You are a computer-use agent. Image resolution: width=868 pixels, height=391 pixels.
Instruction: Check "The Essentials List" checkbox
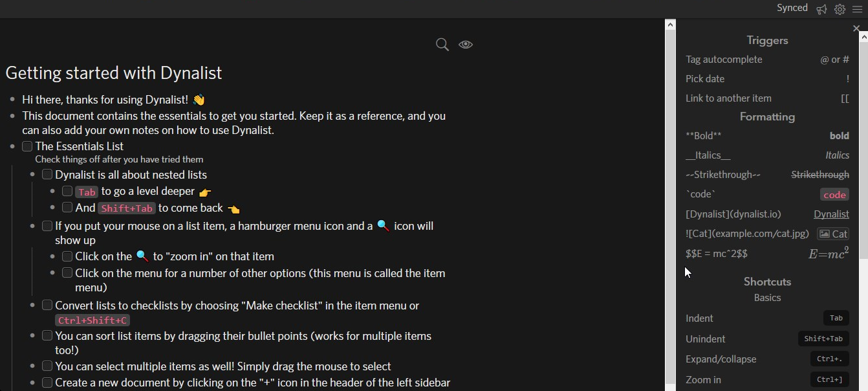click(x=27, y=146)
